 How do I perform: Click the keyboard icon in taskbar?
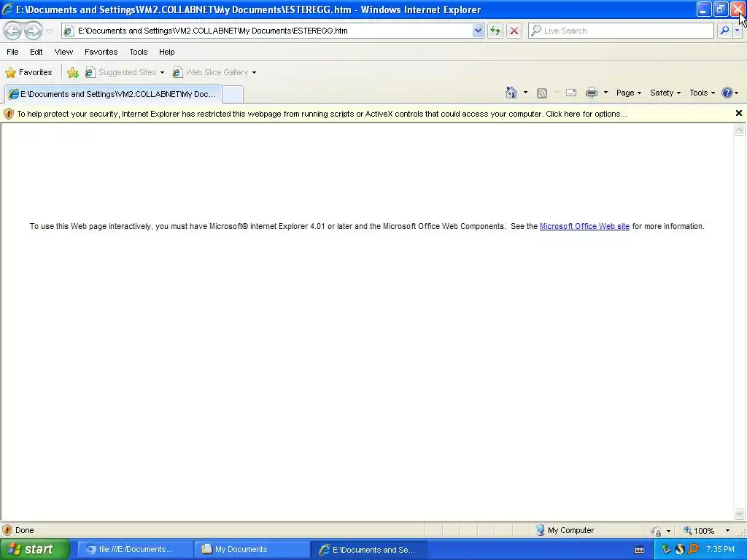point(639,550)
